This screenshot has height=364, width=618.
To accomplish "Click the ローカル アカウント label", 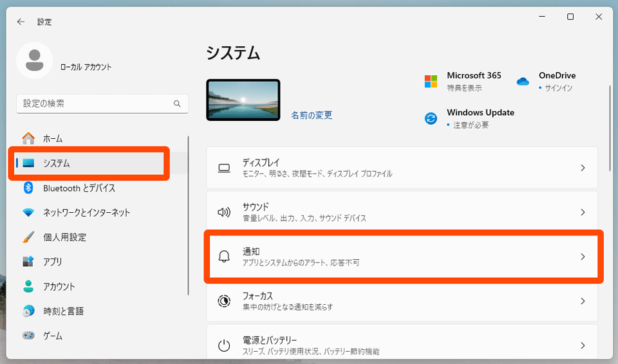I will click(x=86, y=67).
